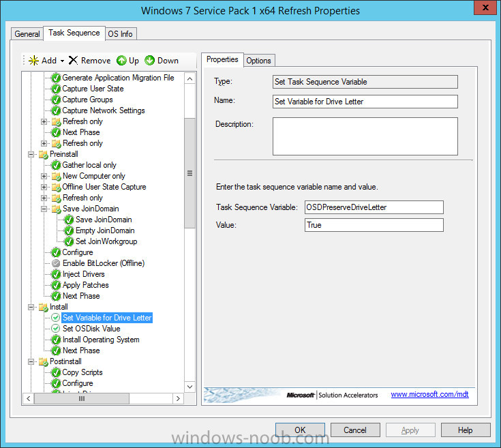Click the Value field containing True

point(374,225)
